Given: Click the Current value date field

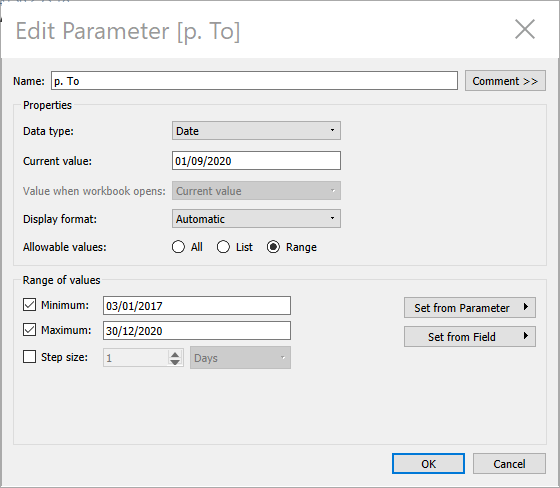Looking at the screenshot, I should [x=256, y=161].
